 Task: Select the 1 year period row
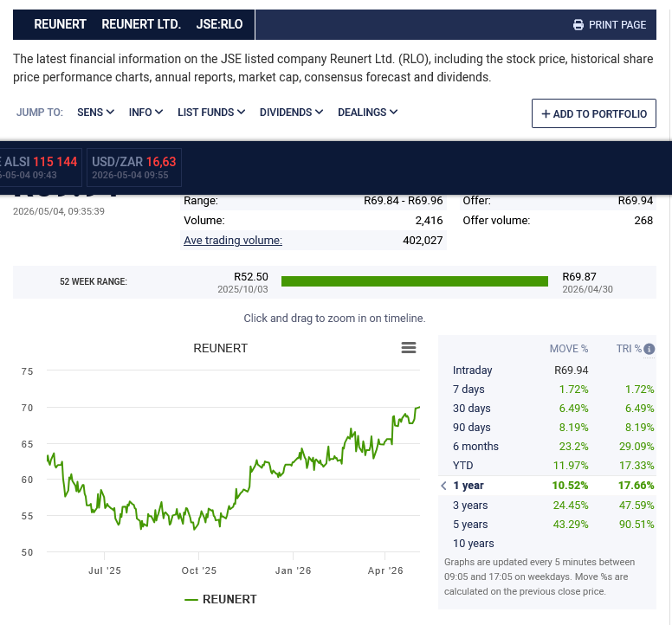click(x=546, y=486)
